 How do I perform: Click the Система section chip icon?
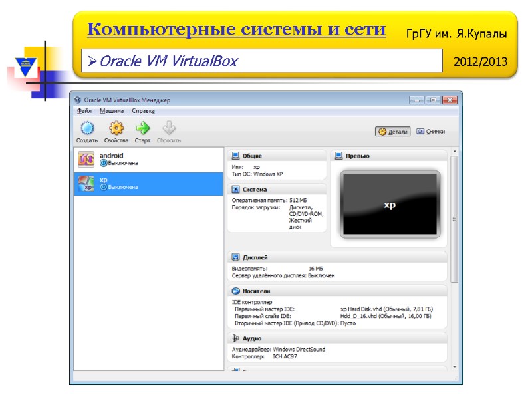point(235,189)
